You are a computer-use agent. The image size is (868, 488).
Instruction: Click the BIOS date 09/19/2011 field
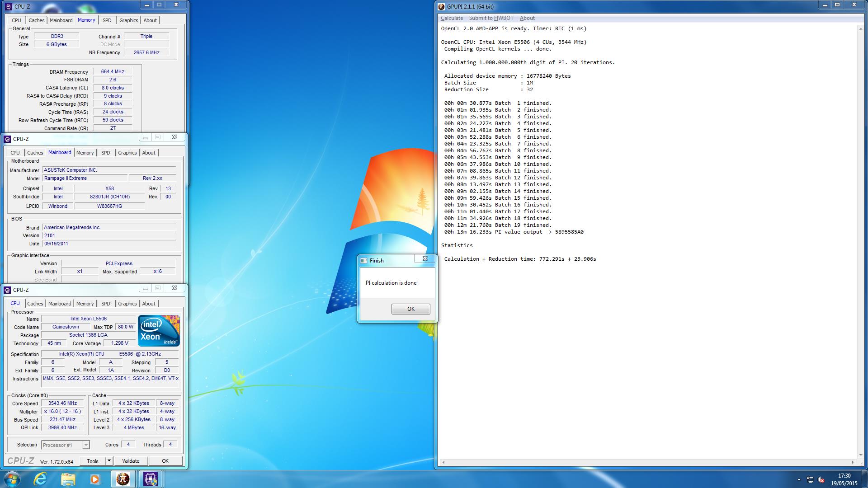[109, 244]
